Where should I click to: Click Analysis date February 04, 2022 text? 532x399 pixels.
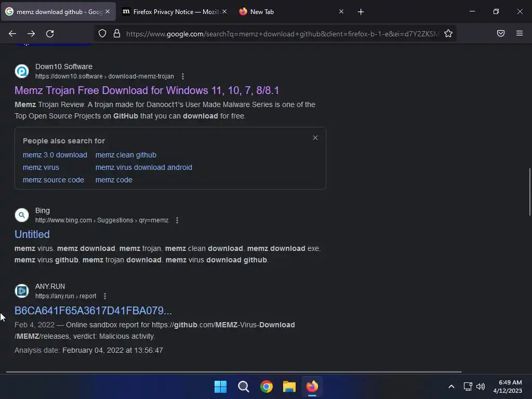(88, 350)
